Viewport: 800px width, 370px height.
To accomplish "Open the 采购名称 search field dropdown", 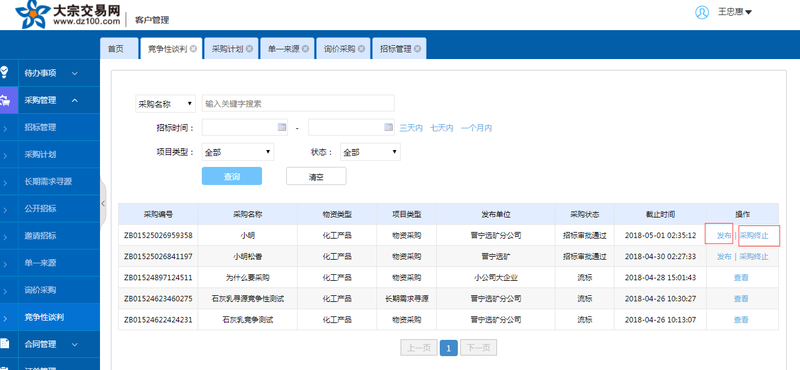I will (165, 104).
